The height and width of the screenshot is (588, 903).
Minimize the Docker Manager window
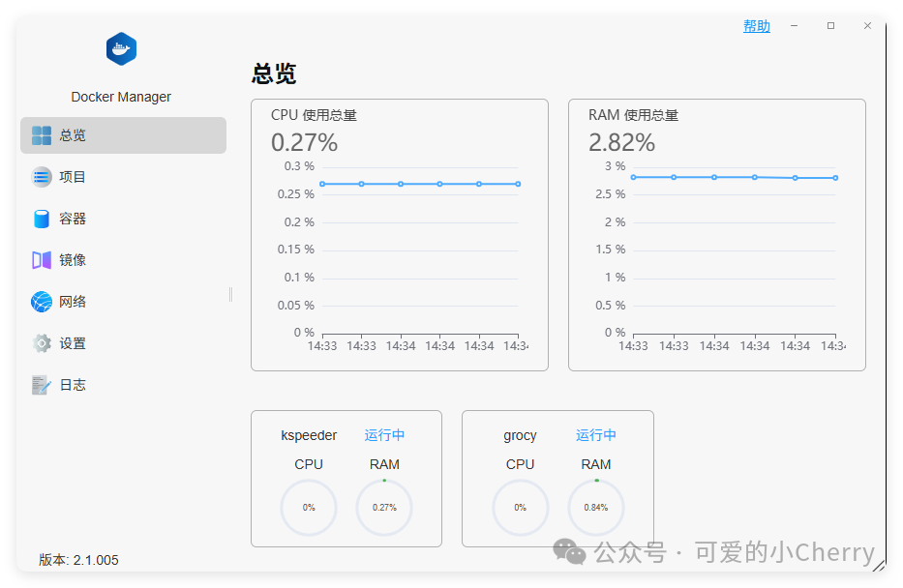tap(795, 26)
